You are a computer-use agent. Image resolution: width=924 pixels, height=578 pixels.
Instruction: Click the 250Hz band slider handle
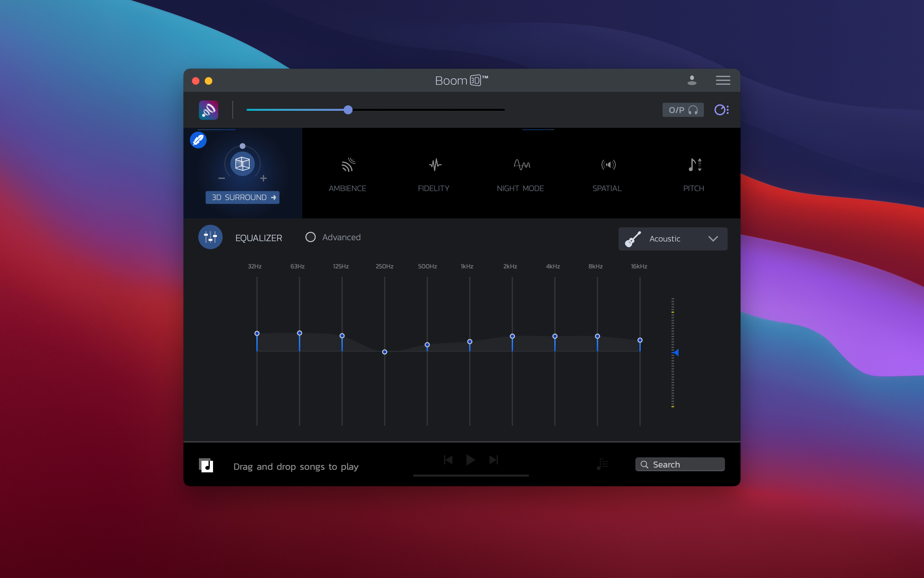[x=384, y=352]
